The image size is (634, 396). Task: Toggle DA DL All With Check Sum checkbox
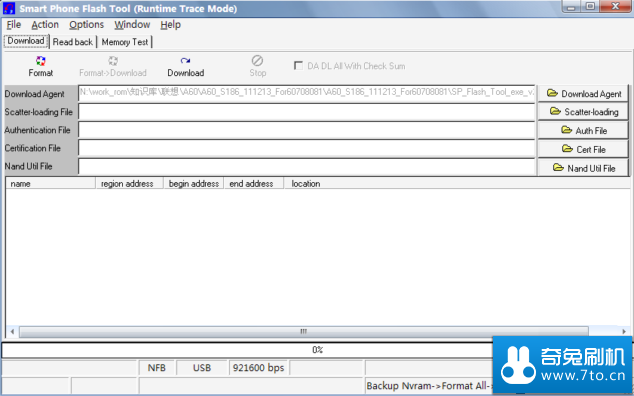point(298,66)
